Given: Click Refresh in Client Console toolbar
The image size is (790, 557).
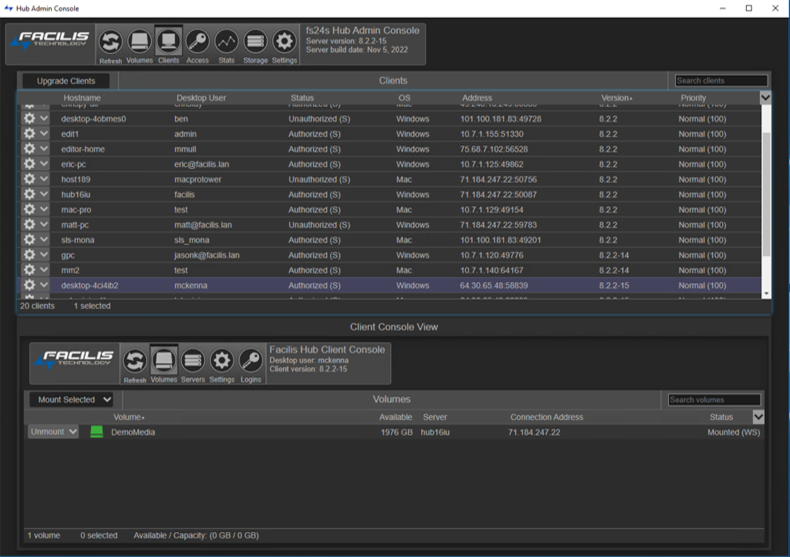Looking at the screenshot, I should tap(135, 361).
